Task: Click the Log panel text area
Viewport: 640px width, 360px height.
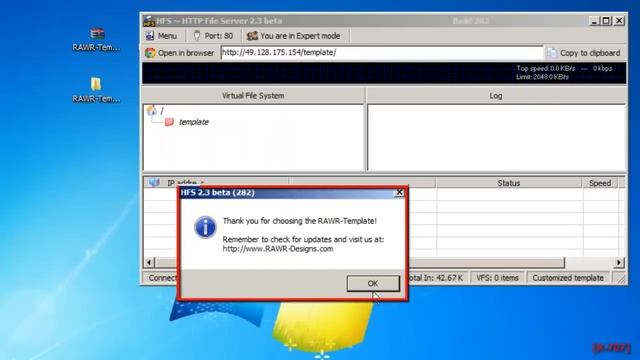Action: point(496,137)
